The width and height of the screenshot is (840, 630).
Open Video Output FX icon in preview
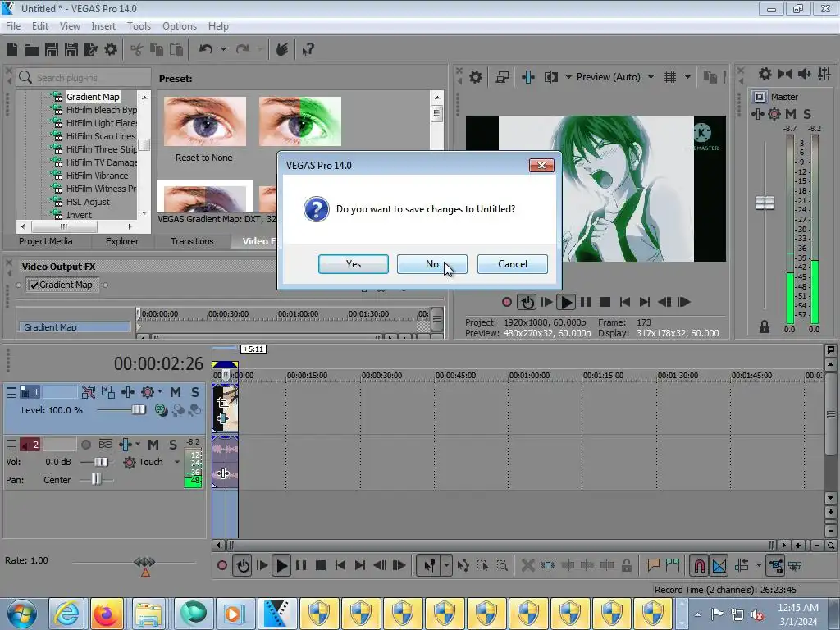(x=528, y=77)
